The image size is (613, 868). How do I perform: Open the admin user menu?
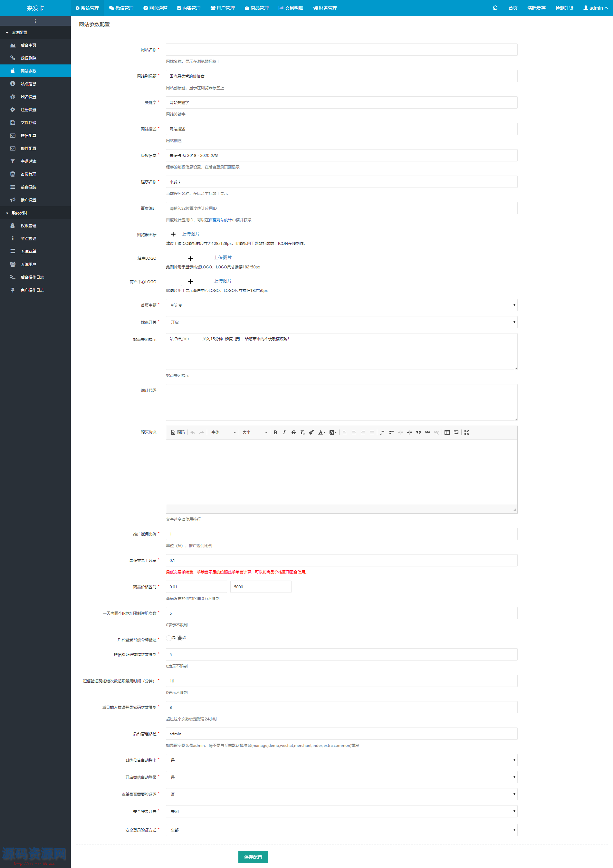click(x=596, y=8)
